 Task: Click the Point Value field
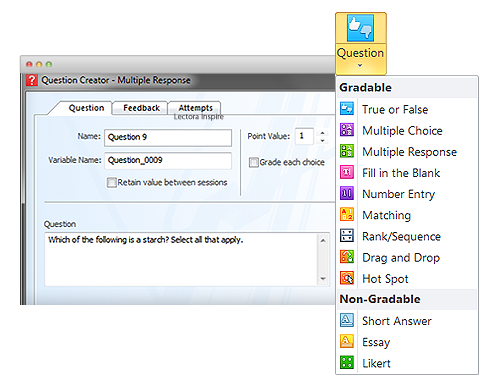point(304,136)
